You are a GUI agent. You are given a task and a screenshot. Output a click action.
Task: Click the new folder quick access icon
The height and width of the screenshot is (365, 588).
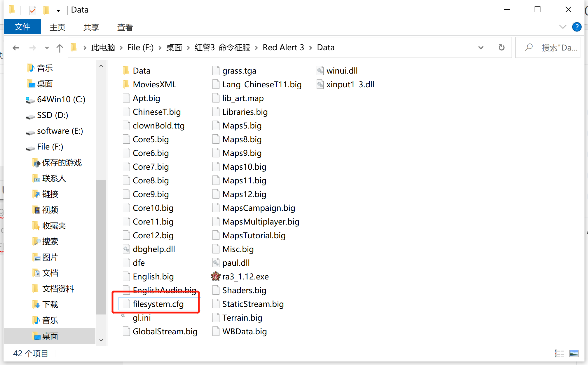(x=46, y=11)
